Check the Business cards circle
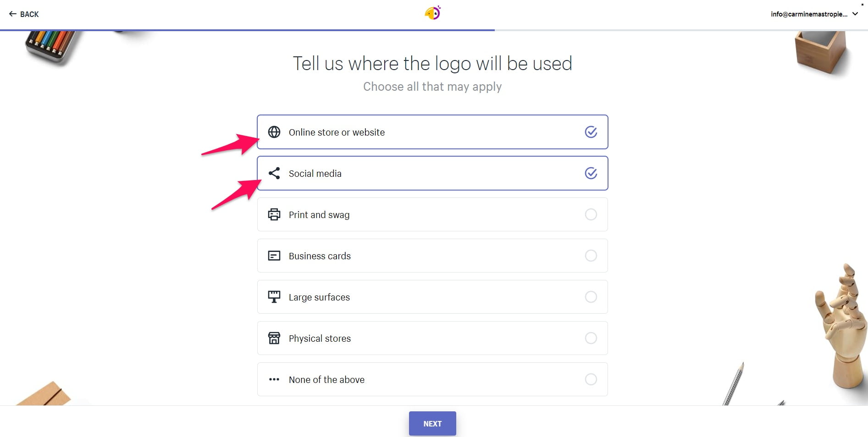Viewport: 868px width, 437px height. 591,256
